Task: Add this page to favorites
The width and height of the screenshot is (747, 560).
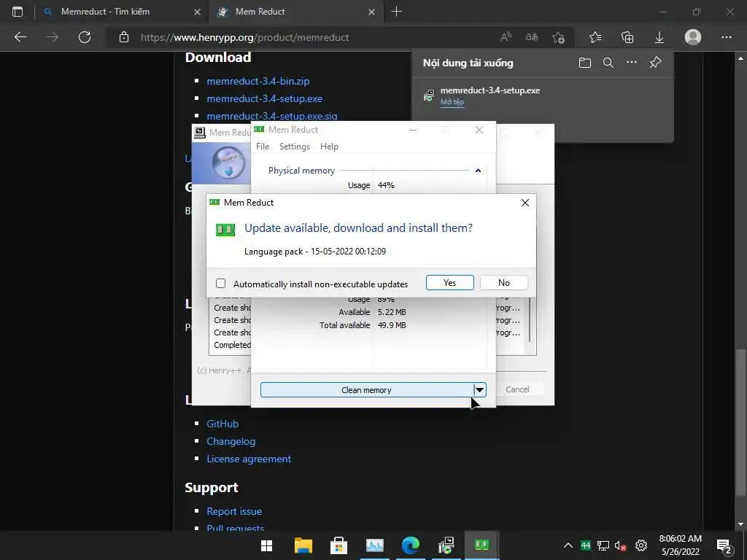Action: pos(558,37)
